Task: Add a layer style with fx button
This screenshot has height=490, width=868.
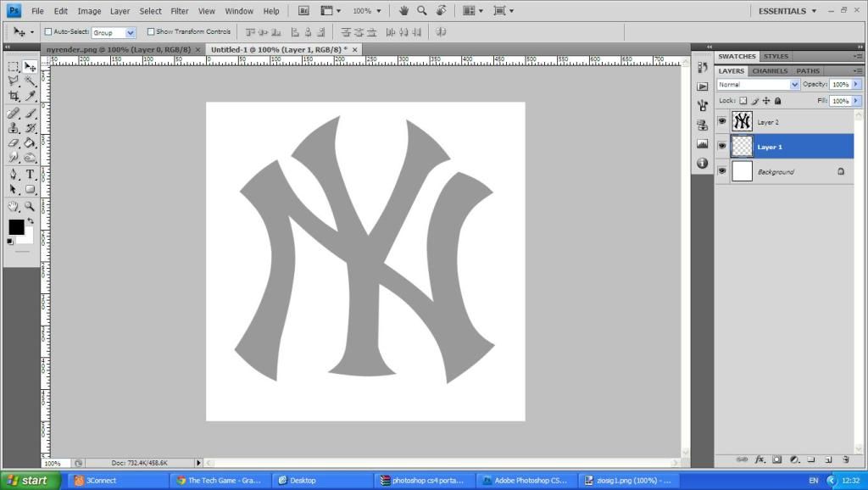Action: coord(760,459)
